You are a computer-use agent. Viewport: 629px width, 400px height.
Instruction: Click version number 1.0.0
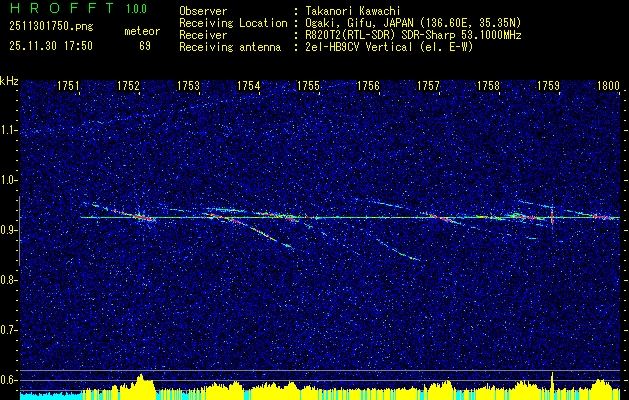click(x=136, y=9)
